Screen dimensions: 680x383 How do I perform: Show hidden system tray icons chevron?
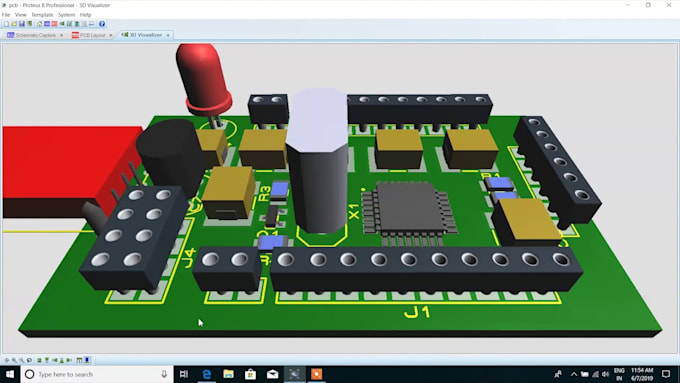(574, 374)
